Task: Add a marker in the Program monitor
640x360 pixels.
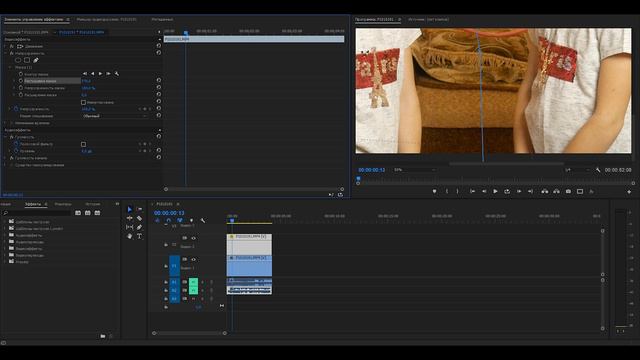Action: tap(434, 191)
